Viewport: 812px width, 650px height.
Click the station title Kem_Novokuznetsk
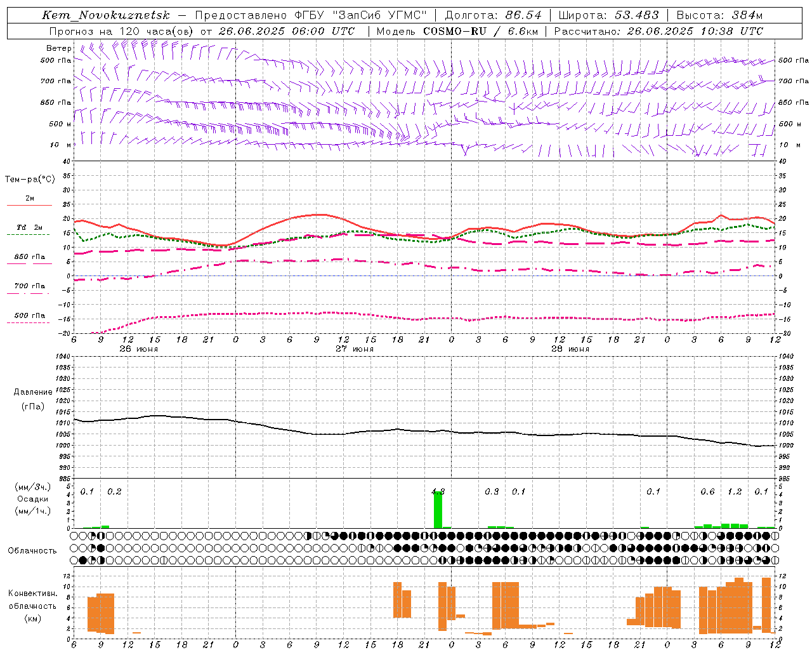106,15
